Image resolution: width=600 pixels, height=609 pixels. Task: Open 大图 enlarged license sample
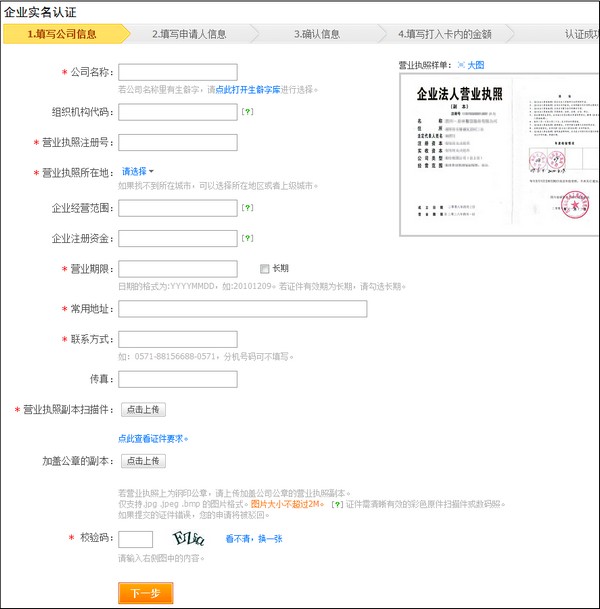(476, 65)
